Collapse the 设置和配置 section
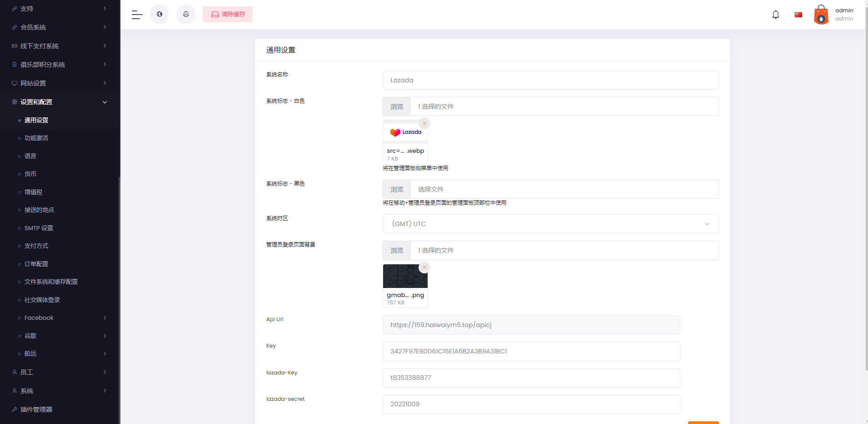Viewport: 868px width, 424px height. click(x=104, y=102)
